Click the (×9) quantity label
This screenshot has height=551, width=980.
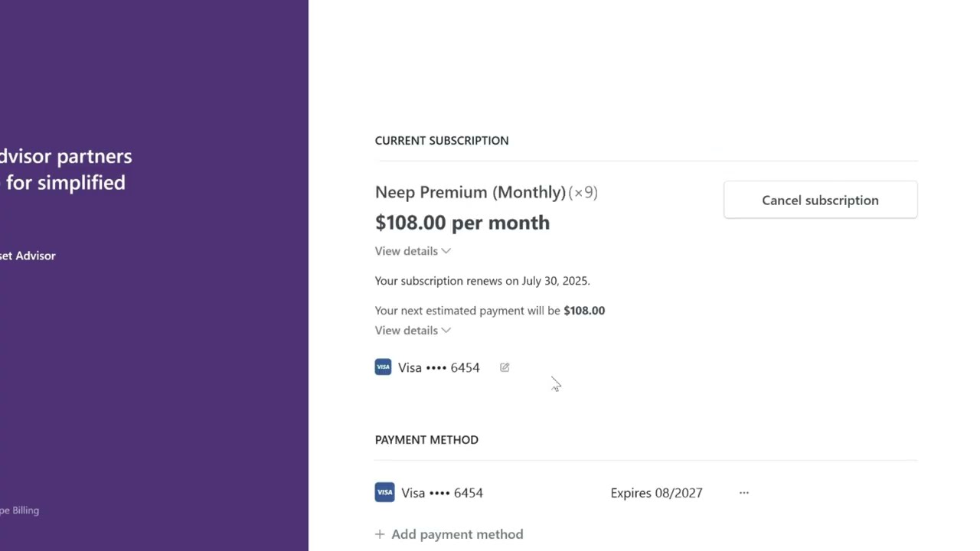(583, 192)
